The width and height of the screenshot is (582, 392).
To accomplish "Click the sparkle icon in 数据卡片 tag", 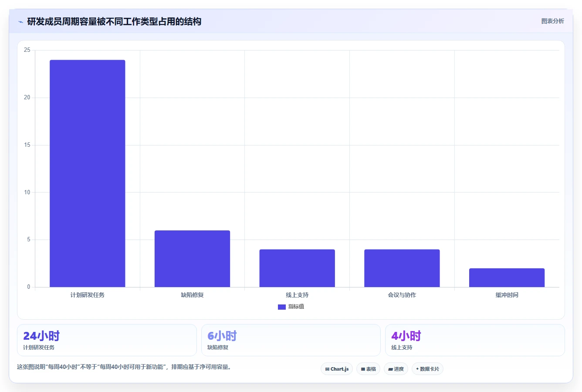I will click(417, 369).
